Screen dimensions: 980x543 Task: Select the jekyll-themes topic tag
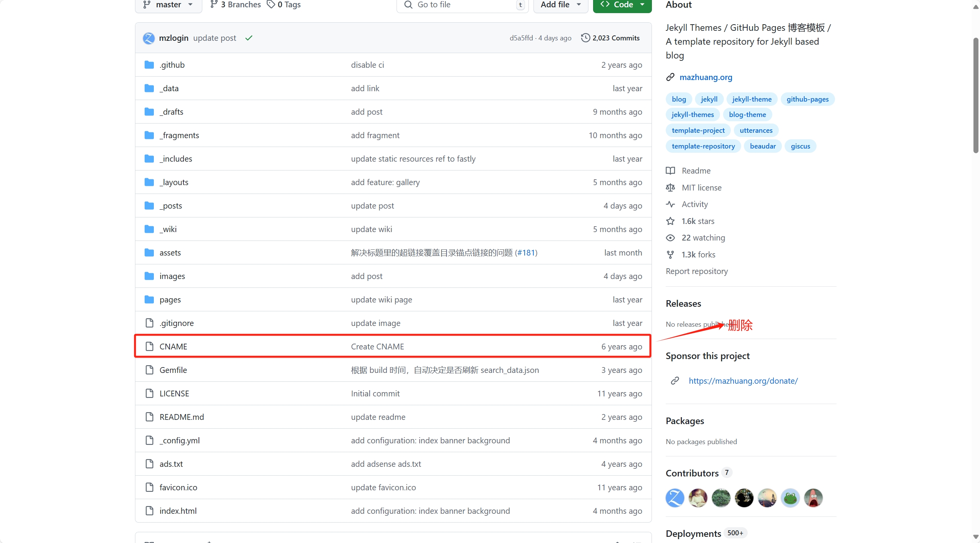click(693, 115)
